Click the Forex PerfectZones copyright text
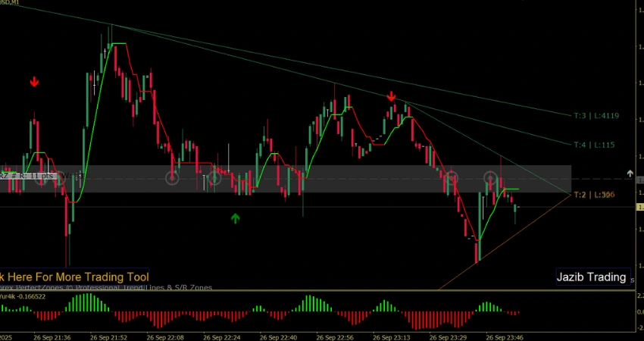 pyautogui.click(x=106, y=287)
